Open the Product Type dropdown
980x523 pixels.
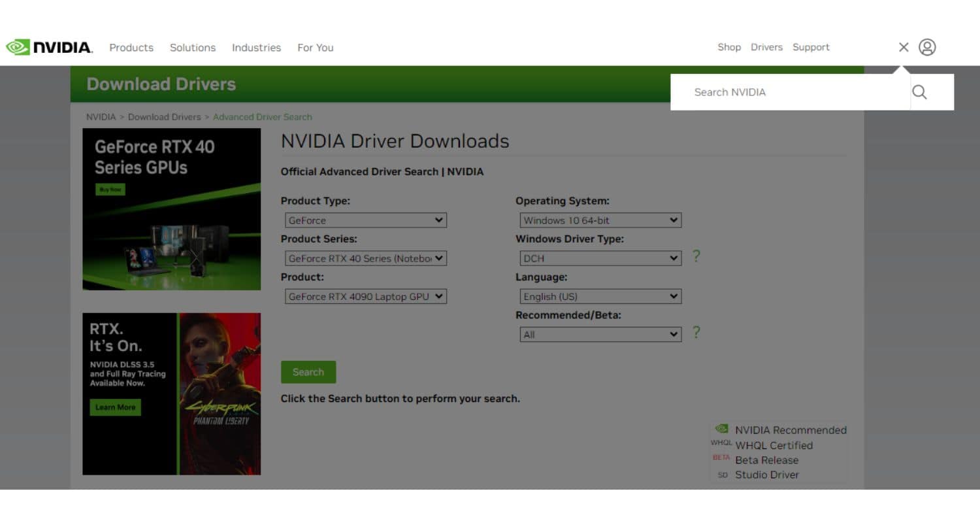tap(366, 220)
